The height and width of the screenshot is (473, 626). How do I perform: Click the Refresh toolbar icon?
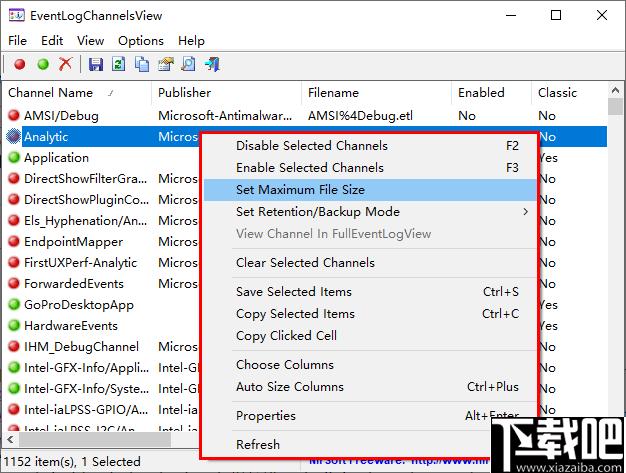tap(119, 64)
